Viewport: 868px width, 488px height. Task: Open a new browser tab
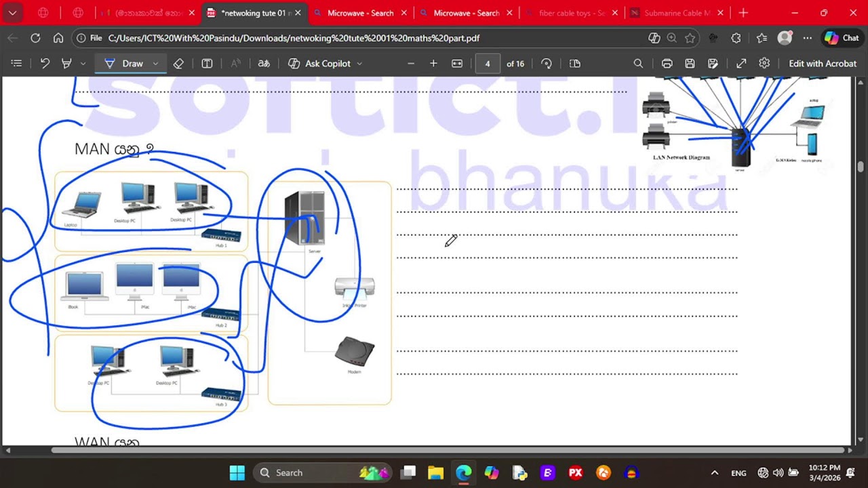743,13
